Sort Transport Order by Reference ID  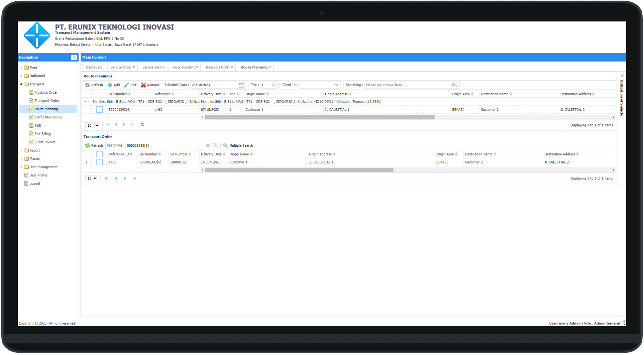click(120, 154)
